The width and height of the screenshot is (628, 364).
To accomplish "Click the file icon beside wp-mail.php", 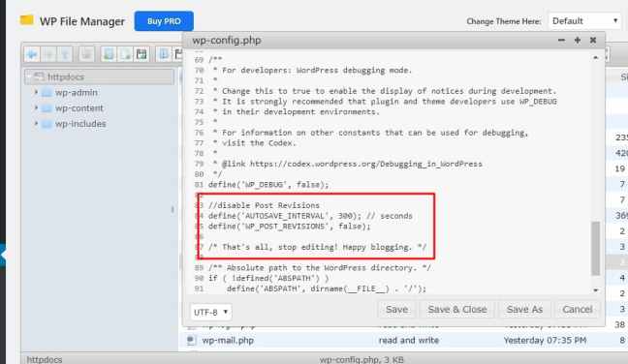I will click(x=192, y=341).
